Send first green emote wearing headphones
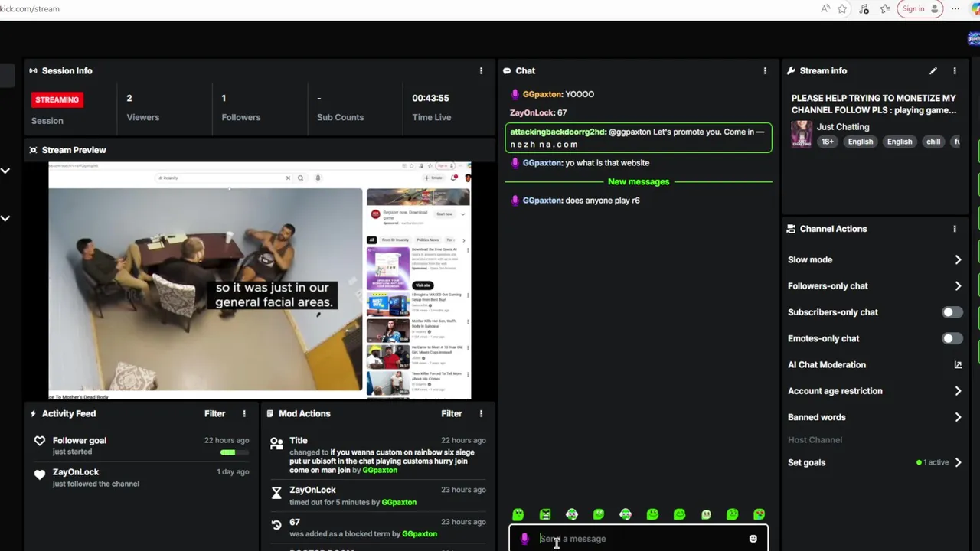This screenshot has width=980, height=551. [572, 514]
